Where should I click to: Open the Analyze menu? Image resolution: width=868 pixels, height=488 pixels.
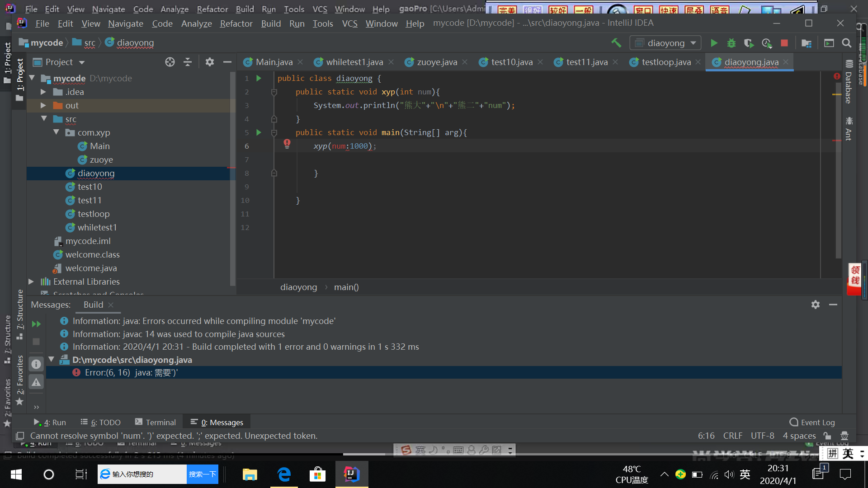(x=197, y=23)
